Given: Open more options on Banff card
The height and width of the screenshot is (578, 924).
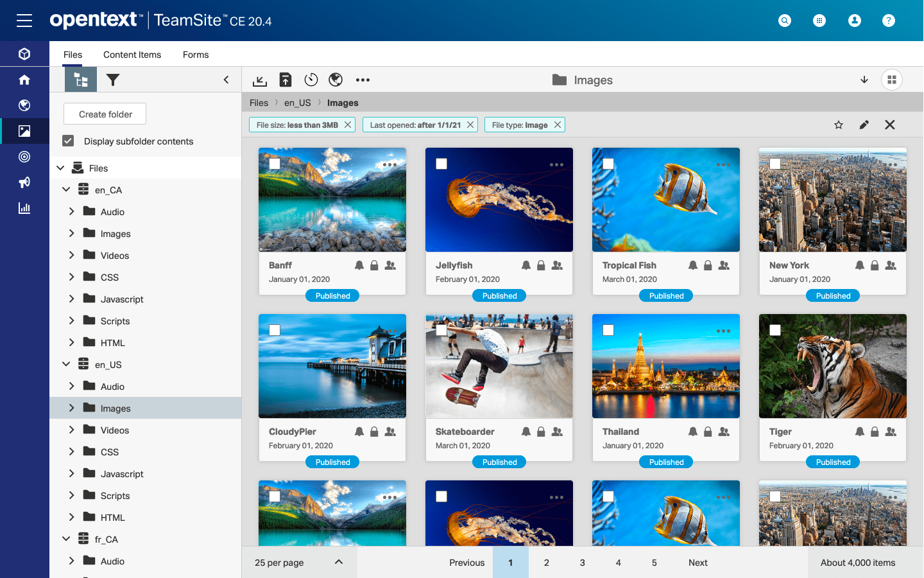Looking at the screenshot, I should point(389,164).
